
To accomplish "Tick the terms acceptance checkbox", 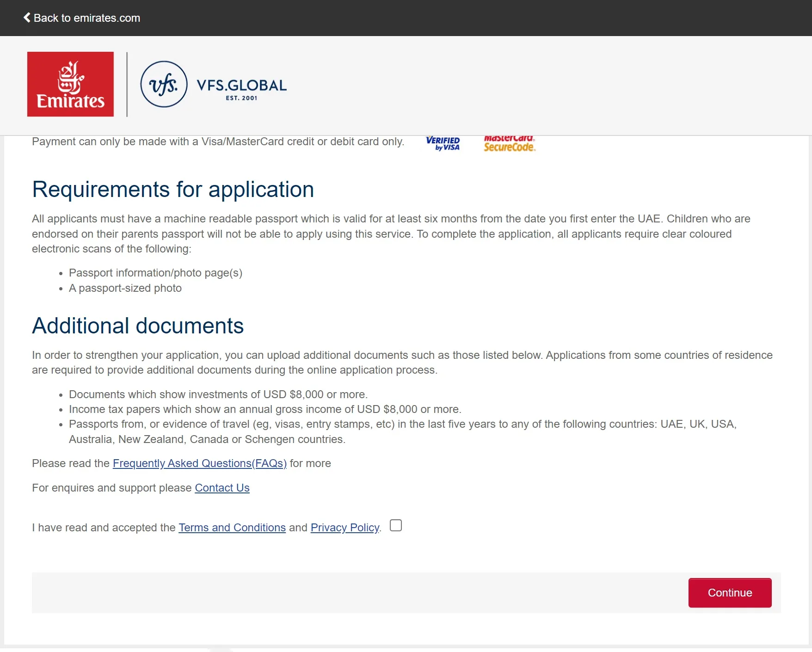I will tap(396, 525).
